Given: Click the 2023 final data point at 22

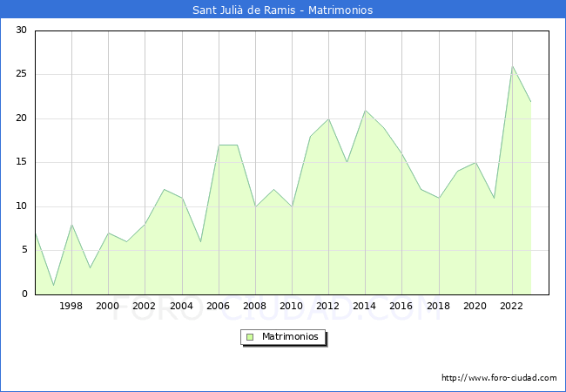Looking at the screenshot, I should tap(530, 101).
